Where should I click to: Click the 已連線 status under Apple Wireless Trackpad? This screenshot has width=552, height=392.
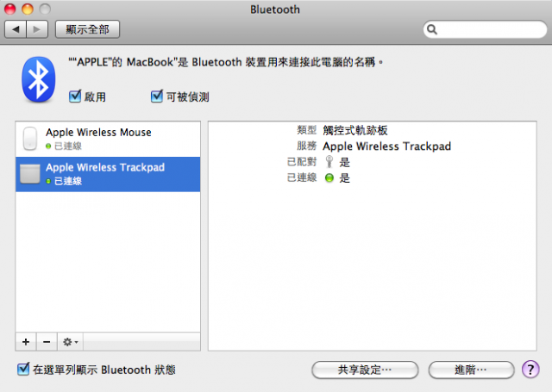coord(68,181)
